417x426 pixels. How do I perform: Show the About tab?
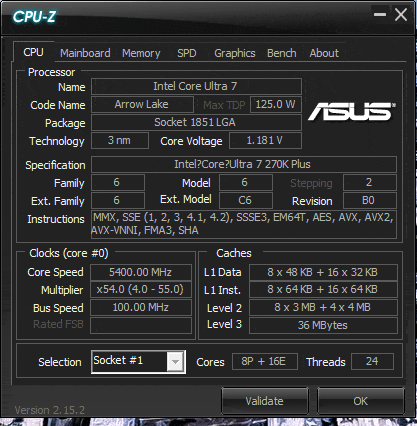[x=324, y=53]
